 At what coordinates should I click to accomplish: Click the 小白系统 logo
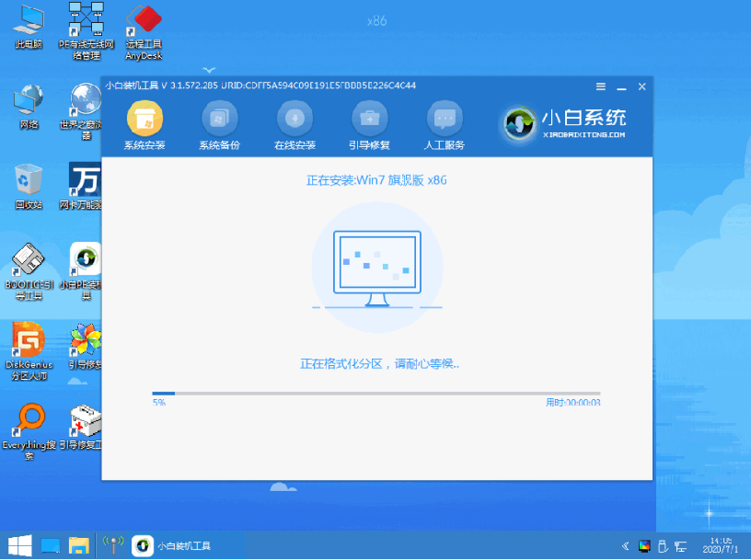click(564, 122)
